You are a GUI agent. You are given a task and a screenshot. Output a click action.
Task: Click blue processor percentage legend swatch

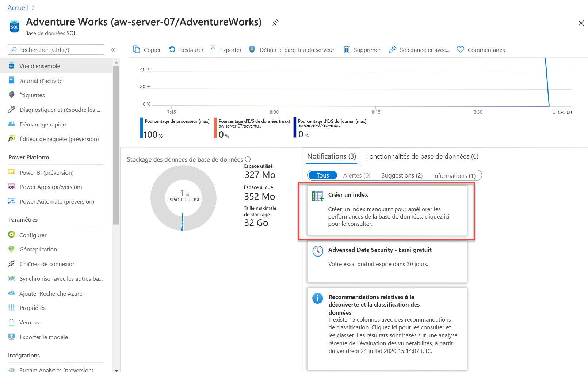tap(141, 128)
